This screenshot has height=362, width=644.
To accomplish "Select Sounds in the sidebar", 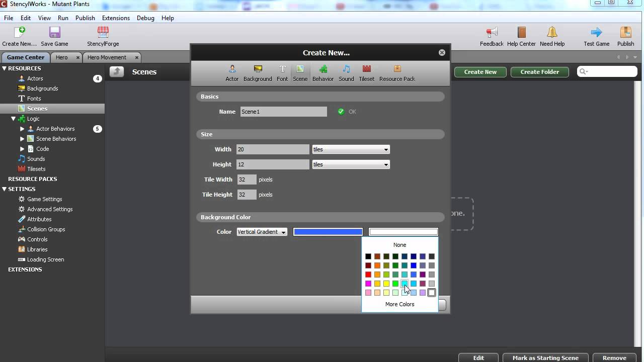I will click(36, 159).
